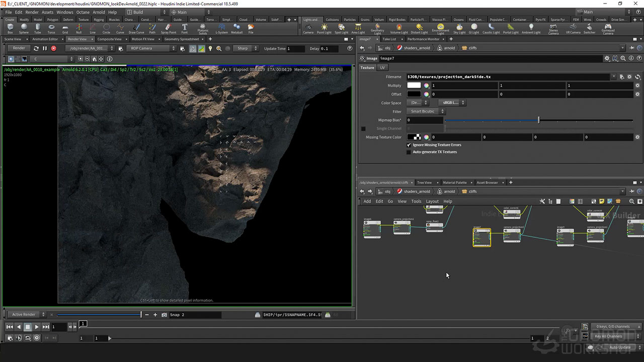Select the Metaball shelf tool
Screen dimensions: 644x362
click(236, 29)
